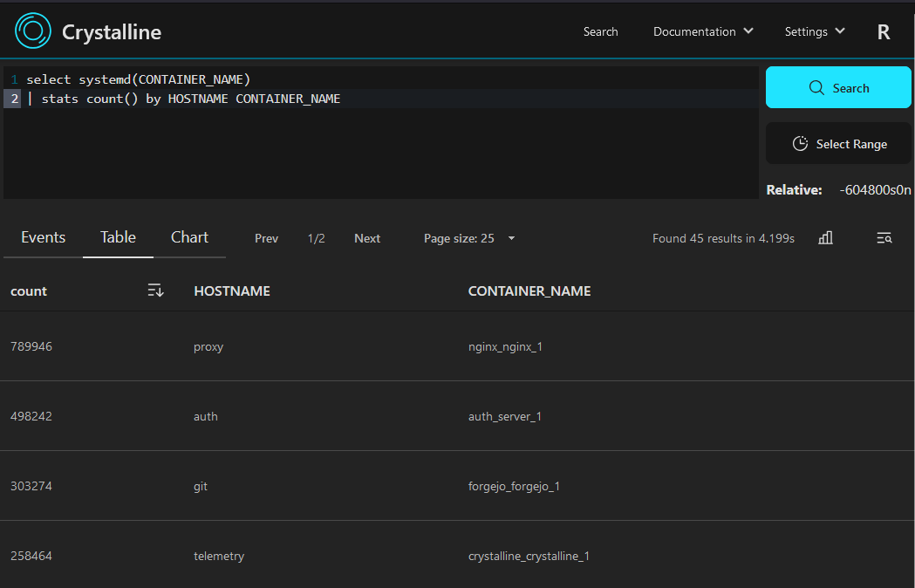Click the R user avatar
The image size is (915, 588).
click(x=884, y=32)
